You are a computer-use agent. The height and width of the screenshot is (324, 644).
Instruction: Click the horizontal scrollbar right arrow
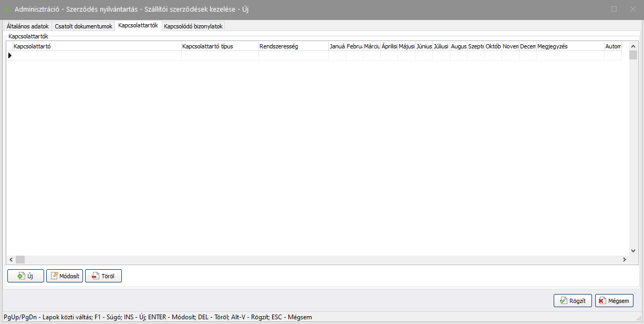(x=625, y=259)
